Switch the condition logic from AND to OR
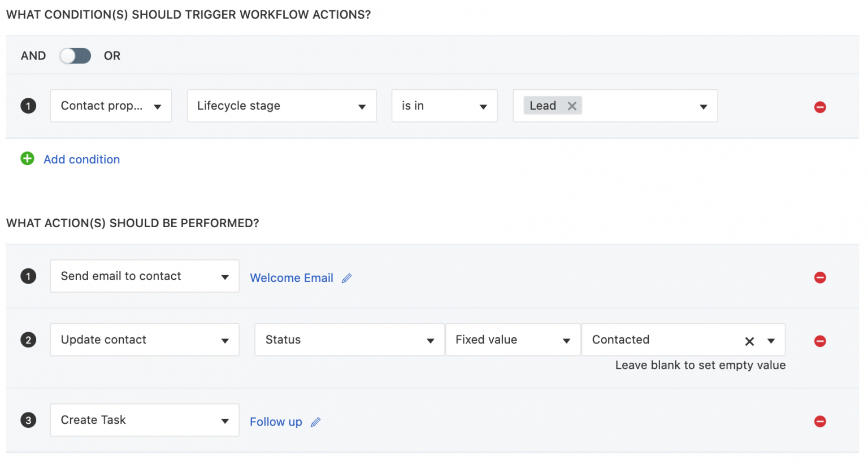 pos(75,55)
